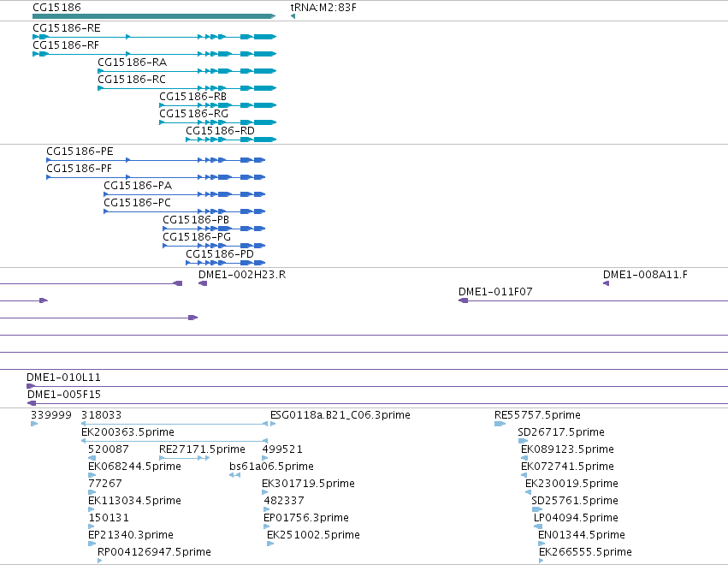This screenshot has width=728, height=565.
Task: Click the DME1-005F15 arrow glyph
Action: pos(32,403)
